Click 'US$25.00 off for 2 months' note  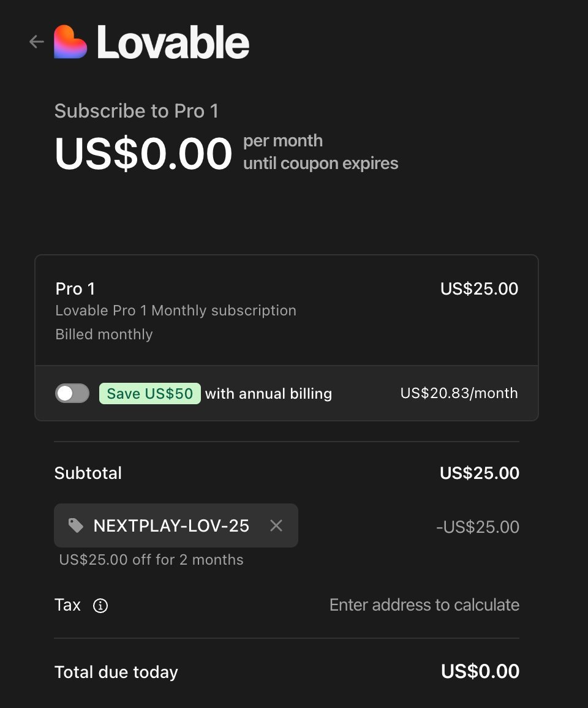click(151, 560)
